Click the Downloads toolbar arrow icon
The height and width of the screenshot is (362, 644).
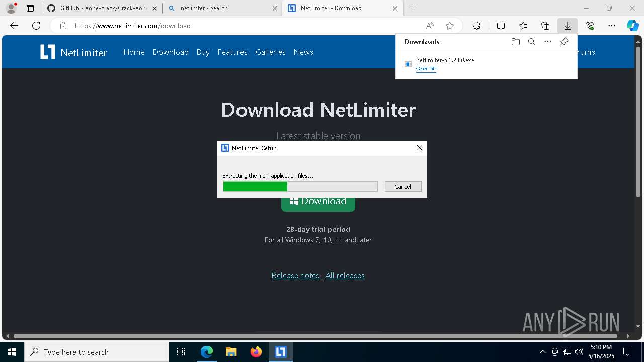click(567, 26)
